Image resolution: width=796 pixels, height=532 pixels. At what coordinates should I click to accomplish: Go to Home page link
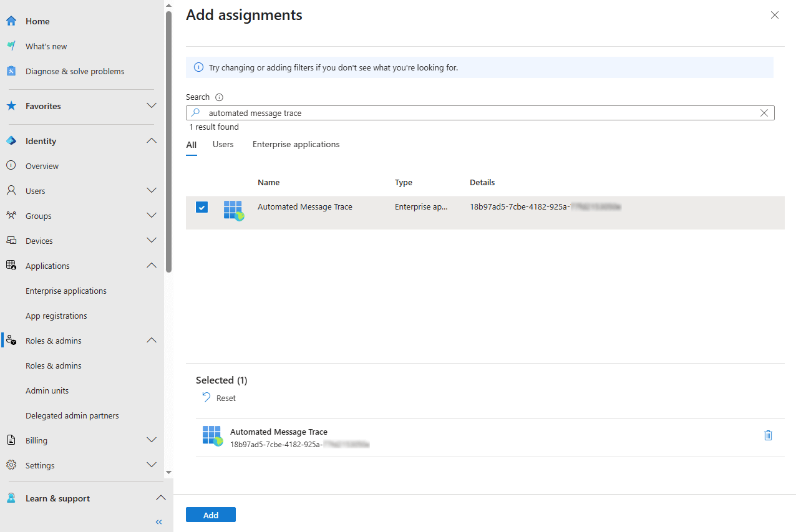click(37, 21)
